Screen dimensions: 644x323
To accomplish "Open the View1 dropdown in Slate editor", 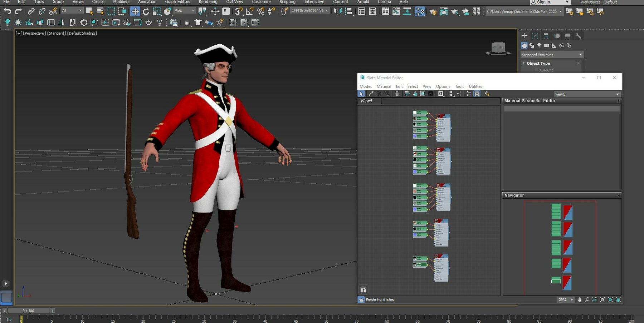I will click(x=587, y=94).
